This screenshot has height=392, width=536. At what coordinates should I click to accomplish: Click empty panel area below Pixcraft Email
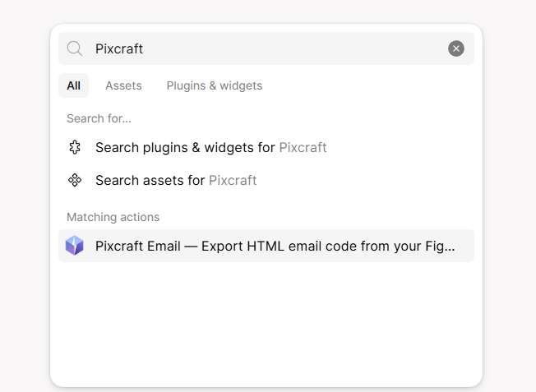pyautogui.click(x=266, y=321)
